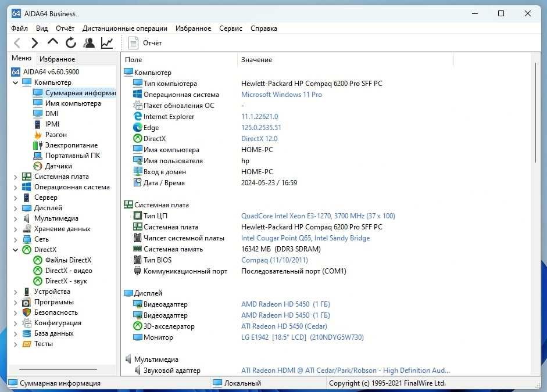Open the Сервис menu

231,28
